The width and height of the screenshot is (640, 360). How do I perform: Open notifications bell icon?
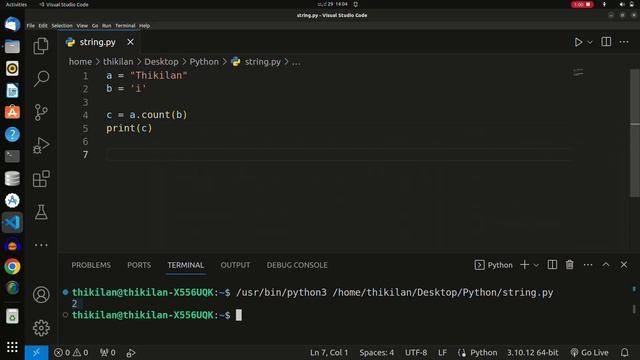point(624,352)
